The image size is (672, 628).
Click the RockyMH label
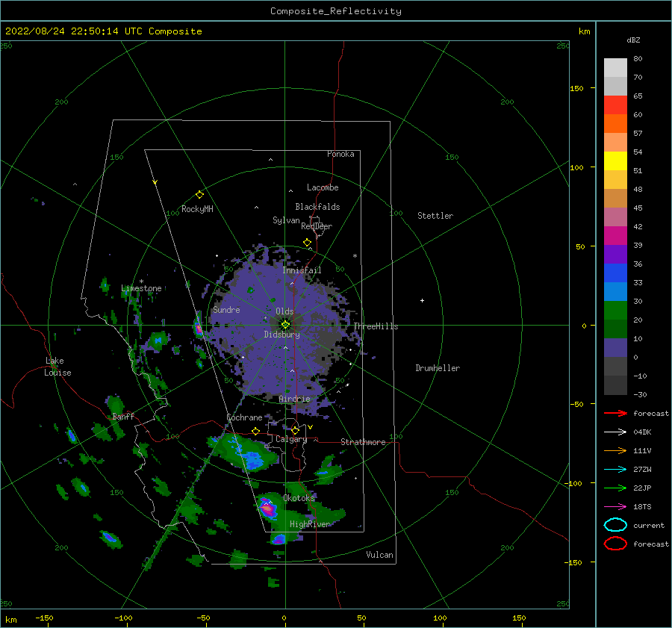coord(197,209)
